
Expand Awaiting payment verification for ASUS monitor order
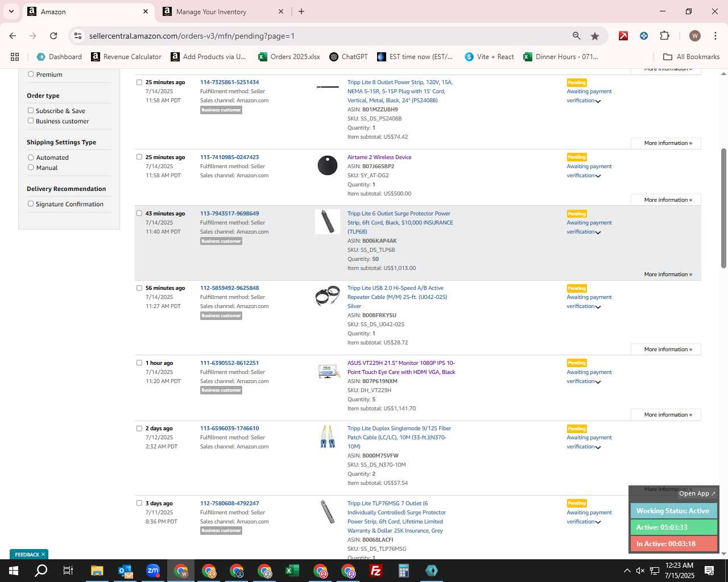click(x=589, y=377)
